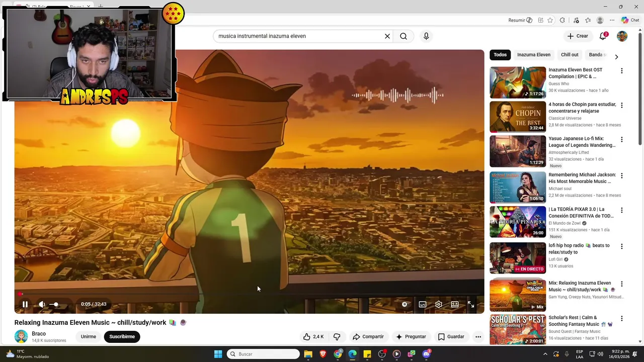Toggle theater mode in player
Image resolution: width=644 pixels, height=362 pixels.
click(x=455, y=304)
